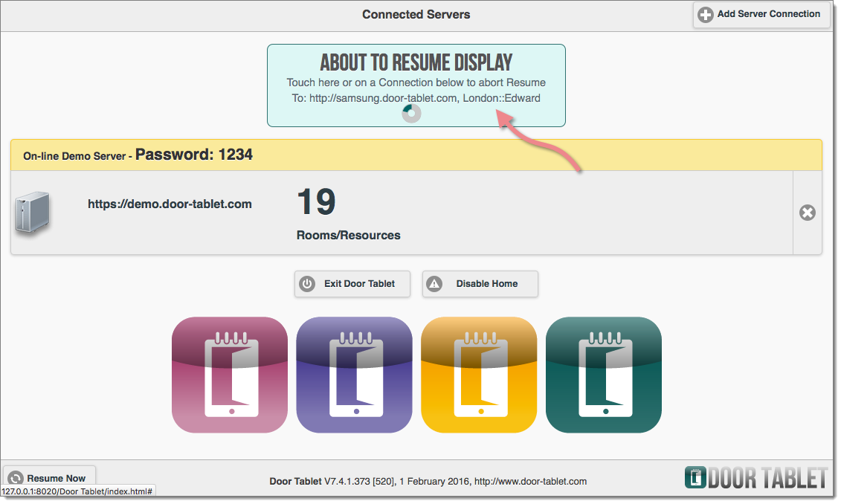Image resolution: width=841 pixels, height=504 pixels.
Task: Click the 19 Rooms/Resources count
Action: [349, 213]
